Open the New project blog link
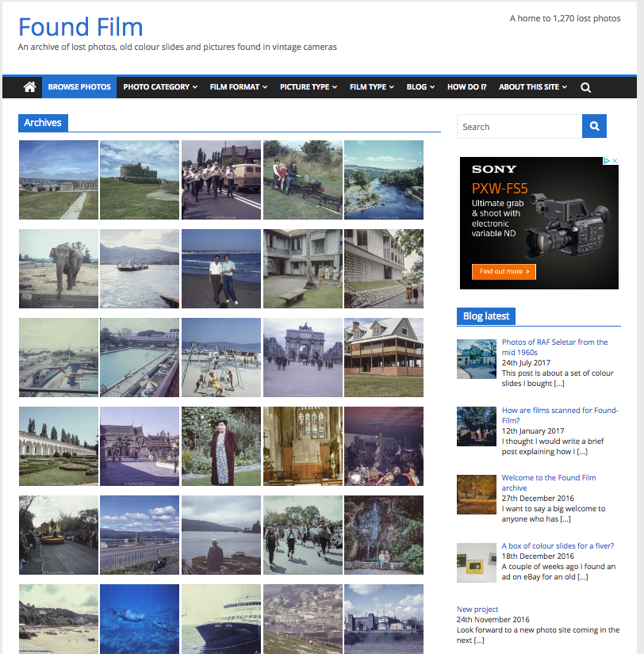Image resolution: width=644 pixels, height=654 pixels. (477, 610)
